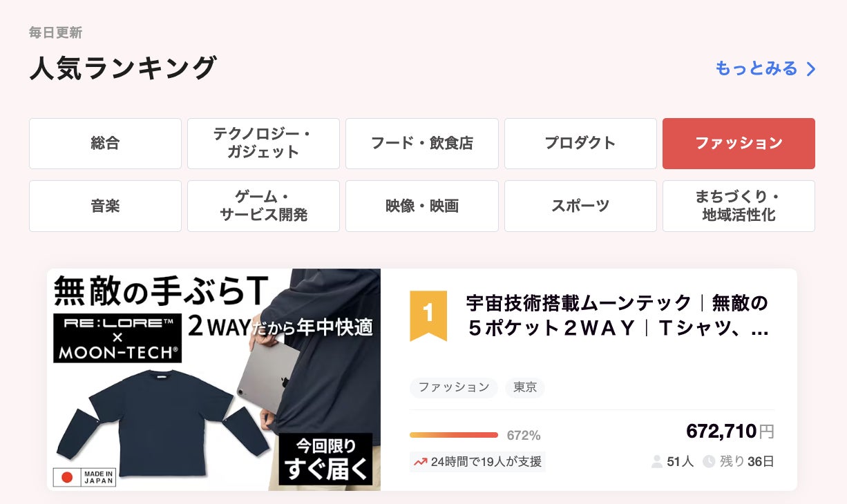Switch to the 音楽 category
The height and width of the screenshot is (504, 847).
click(x=105, y=206)
